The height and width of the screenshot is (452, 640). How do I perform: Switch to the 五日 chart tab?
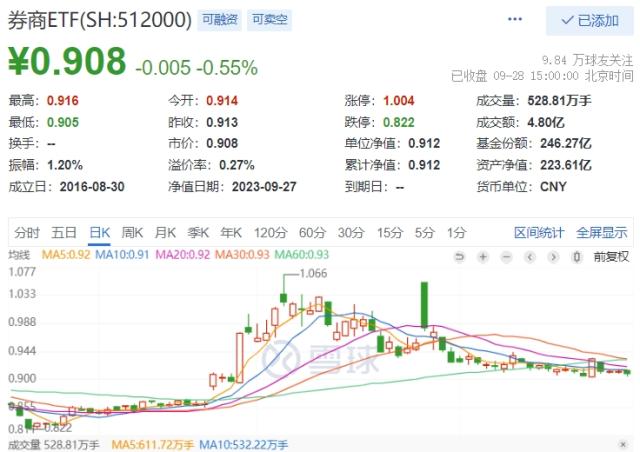pyautogui.click(x=64, y=233)
